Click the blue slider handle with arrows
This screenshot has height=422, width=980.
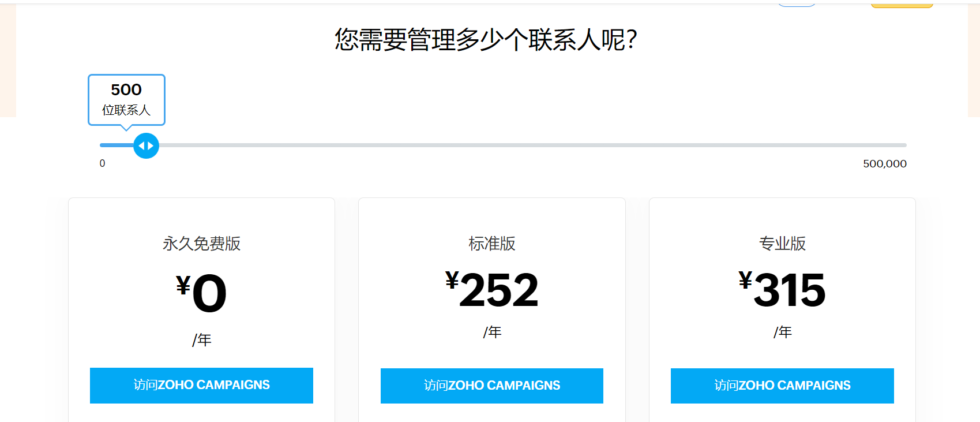click(146, 146)
